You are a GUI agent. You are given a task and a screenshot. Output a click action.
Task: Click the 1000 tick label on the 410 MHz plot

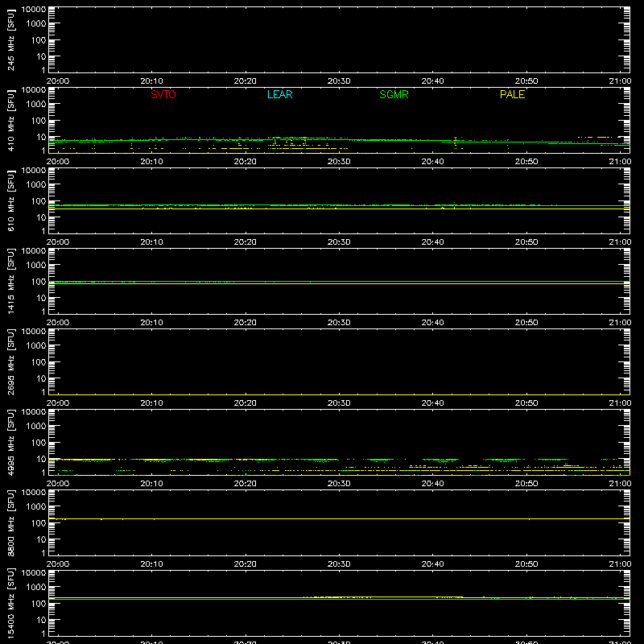pyautogui.click(x=36, y=105)
